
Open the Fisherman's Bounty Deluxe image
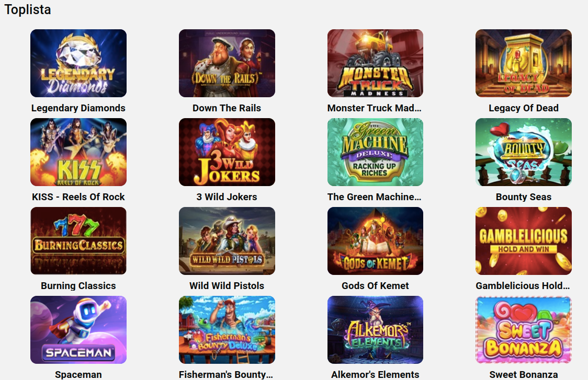coord(227,330)
